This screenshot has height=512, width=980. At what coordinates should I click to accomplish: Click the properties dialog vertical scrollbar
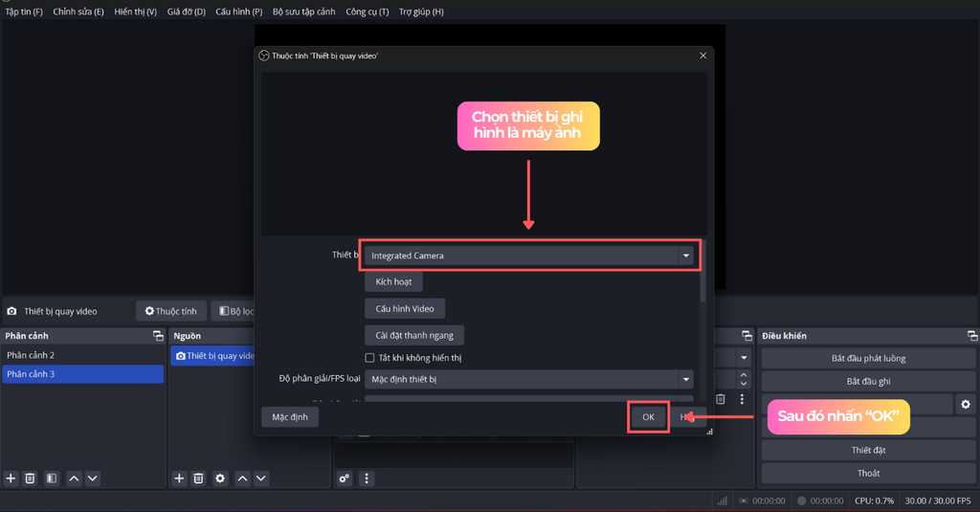(703, 272)
